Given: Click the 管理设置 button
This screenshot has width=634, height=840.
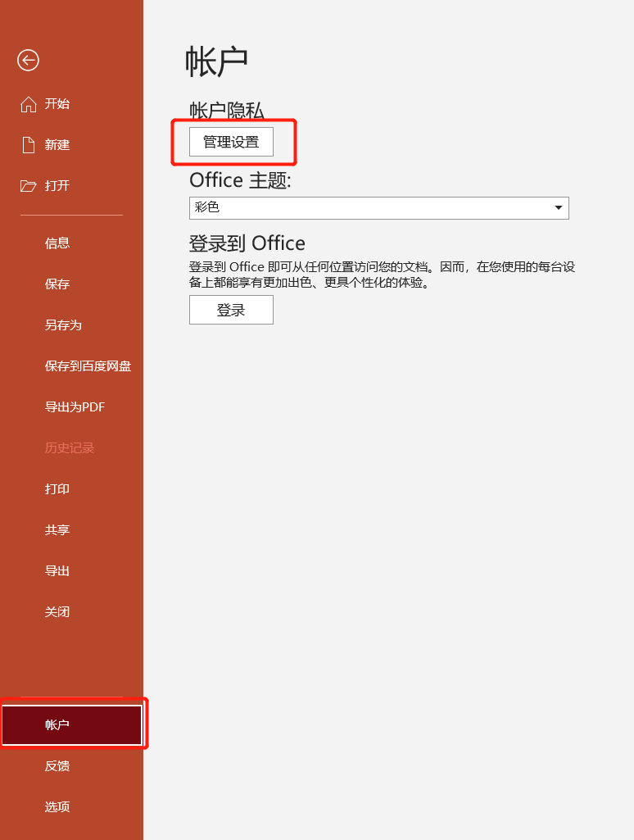Looking at the screenshot, I should point(231,142).
